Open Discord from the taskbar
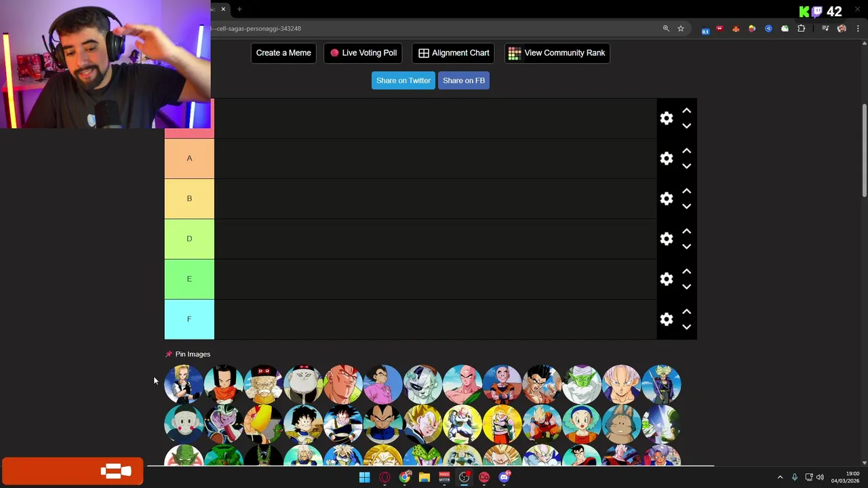This screenshot has width=868, height=488. coord(504,477)
